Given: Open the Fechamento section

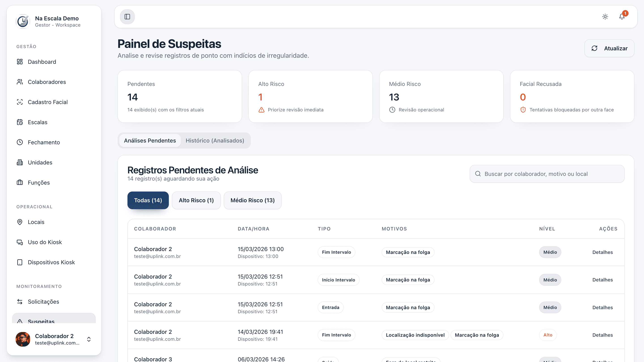Looking at the screenshot, I should pos(44,142).
